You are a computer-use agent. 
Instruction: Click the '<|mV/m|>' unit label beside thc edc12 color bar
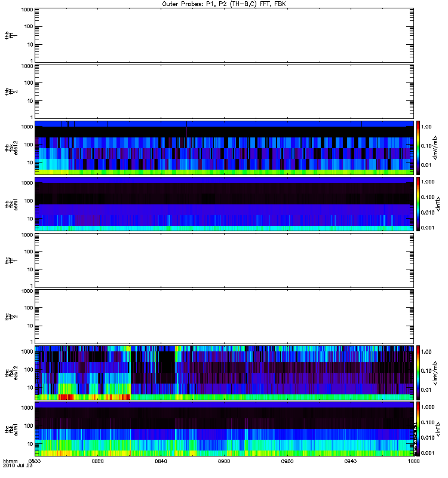click(435, 373)
